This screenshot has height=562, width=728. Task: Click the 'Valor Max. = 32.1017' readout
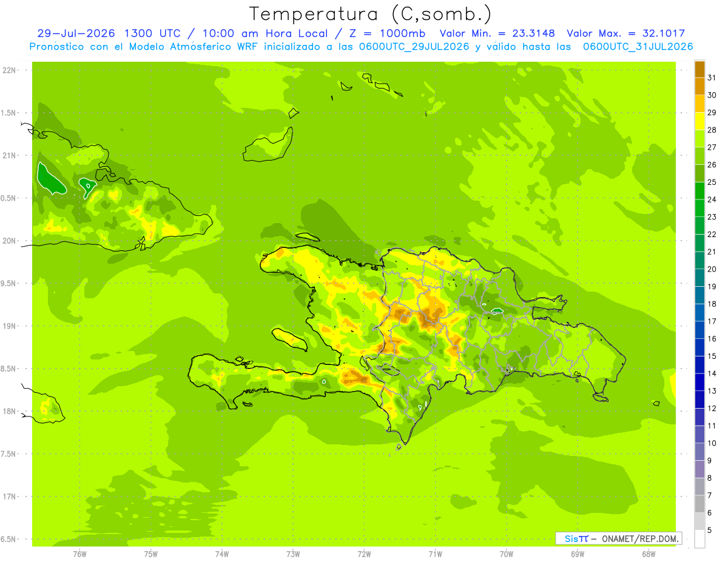[x=626, y=33]
